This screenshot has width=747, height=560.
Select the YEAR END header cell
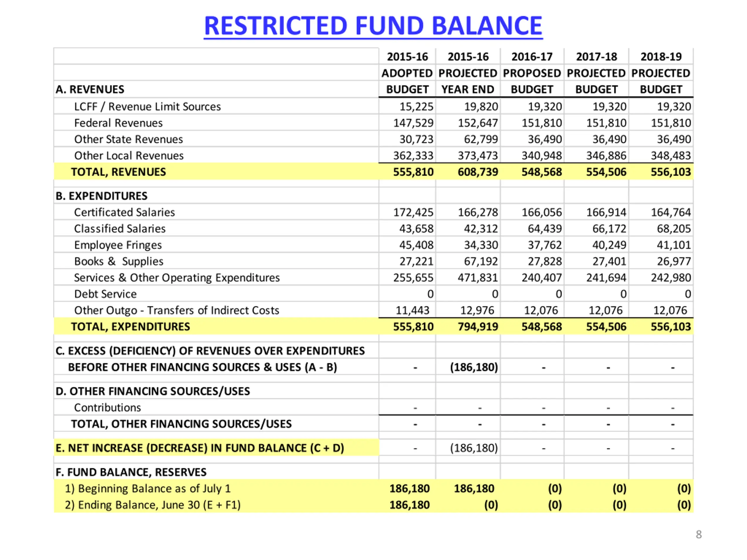click(468, 90)
